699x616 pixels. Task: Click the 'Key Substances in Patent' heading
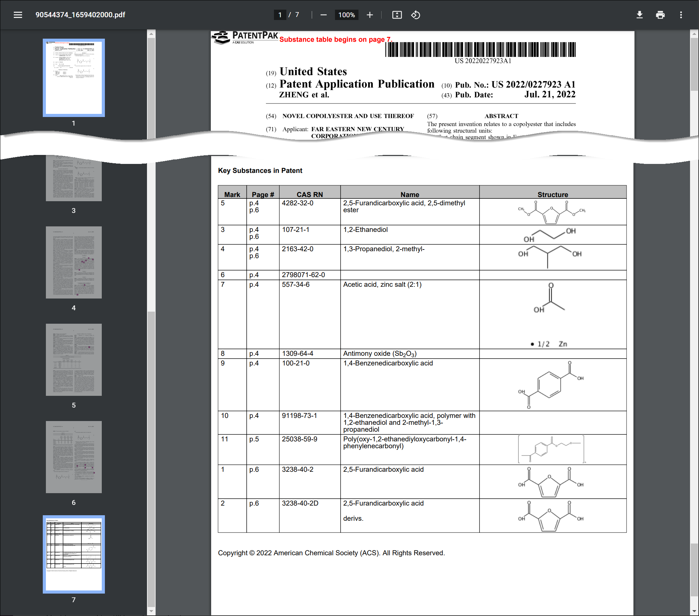(x=260, y=171)
